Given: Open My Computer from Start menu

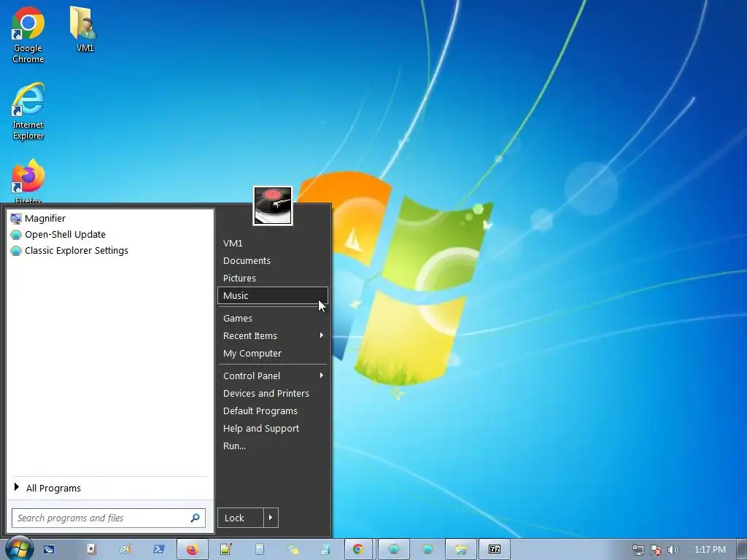Looking at the screenshot, I should 273,354.
